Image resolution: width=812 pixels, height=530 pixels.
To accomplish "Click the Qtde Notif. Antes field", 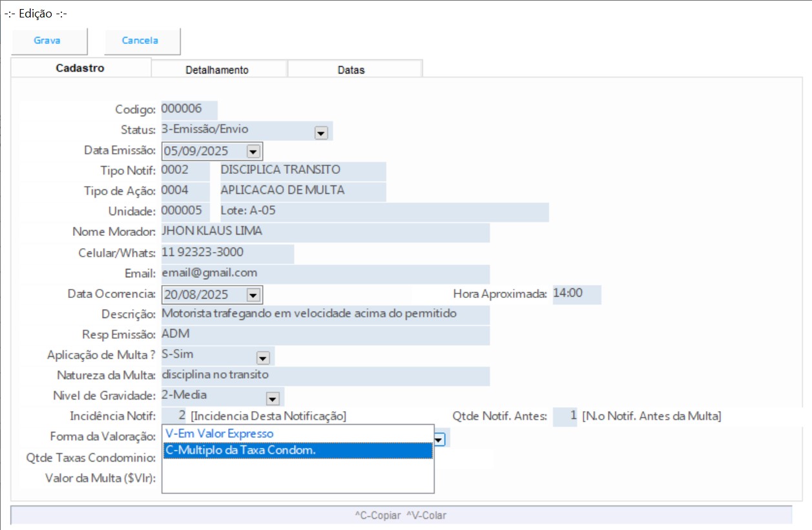I will point(565,416).
